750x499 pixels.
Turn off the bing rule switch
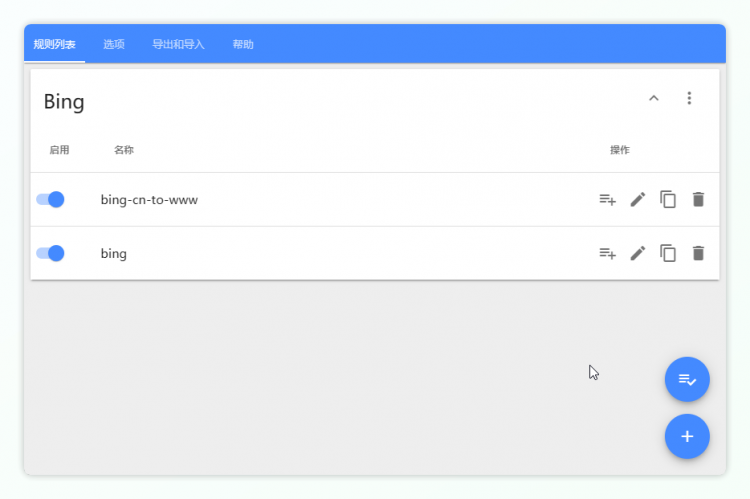[x=50, y=253]
